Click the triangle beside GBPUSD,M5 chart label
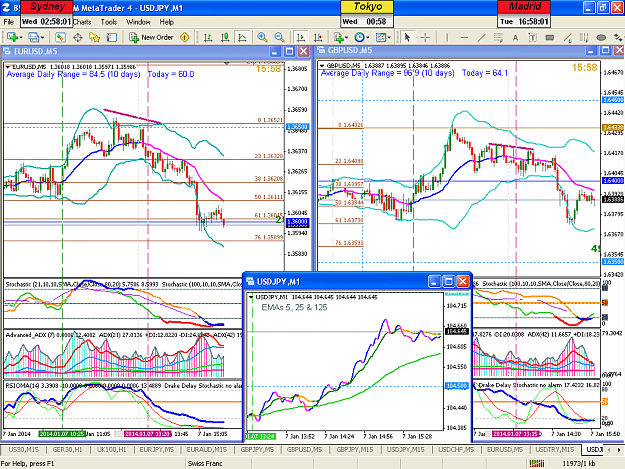This screenshot has height=469, width=625. point(322,65)
